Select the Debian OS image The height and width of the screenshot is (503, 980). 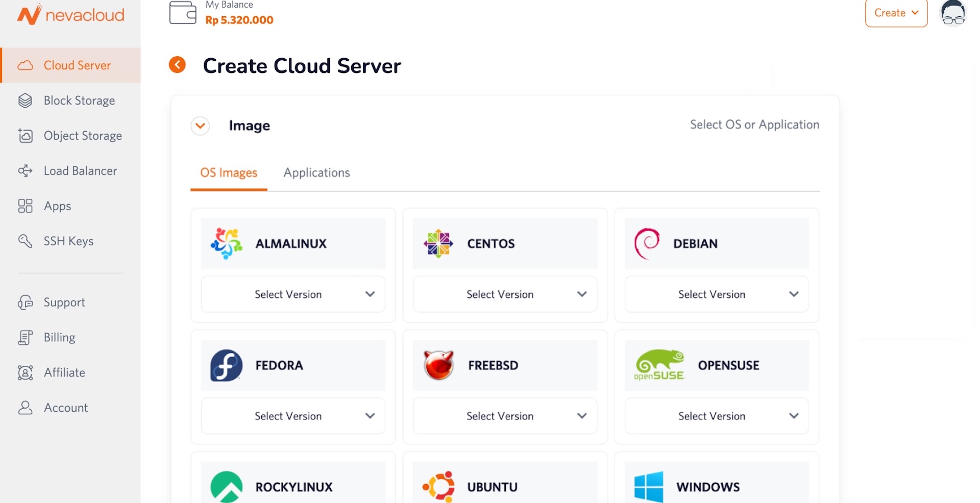click(716, 243)
